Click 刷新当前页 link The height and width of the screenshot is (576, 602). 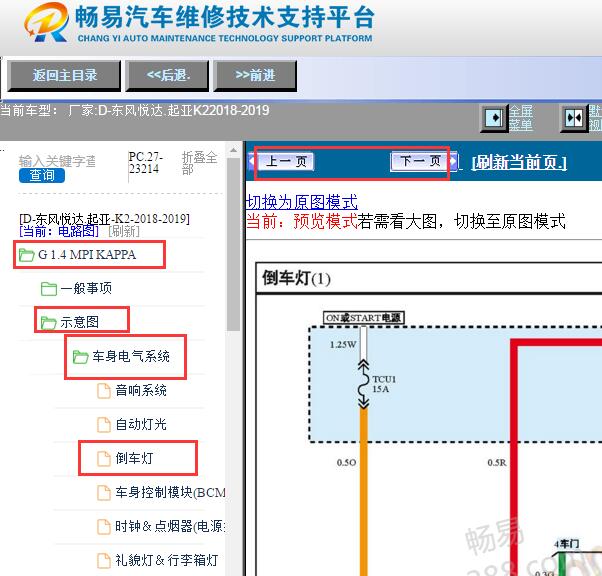click(519, 162)
